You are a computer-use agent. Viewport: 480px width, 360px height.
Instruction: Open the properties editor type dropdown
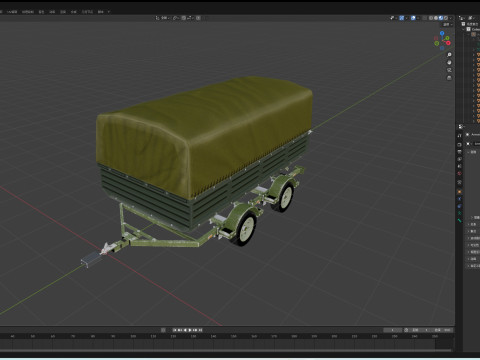point(461,127)
